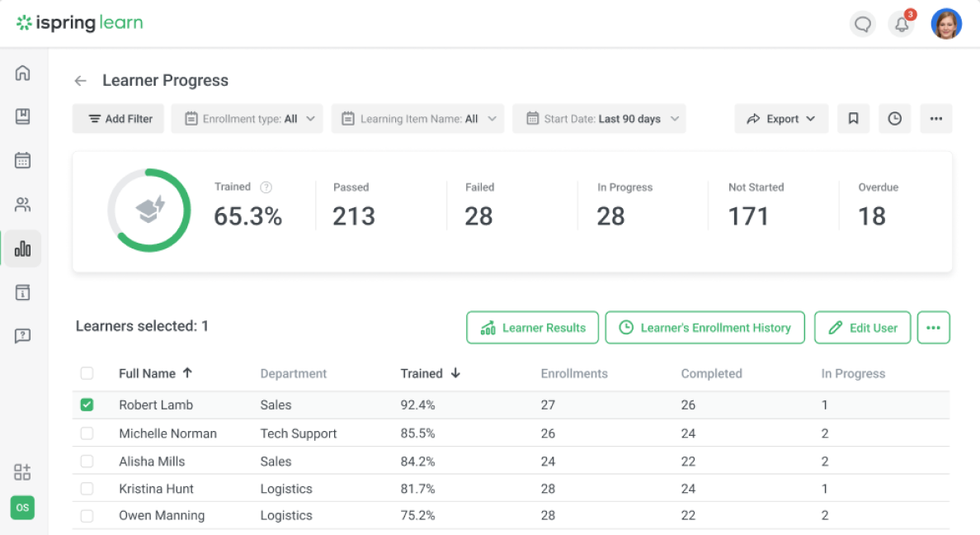
Task: Click the notifications bell icon
Action: (902, 25)
